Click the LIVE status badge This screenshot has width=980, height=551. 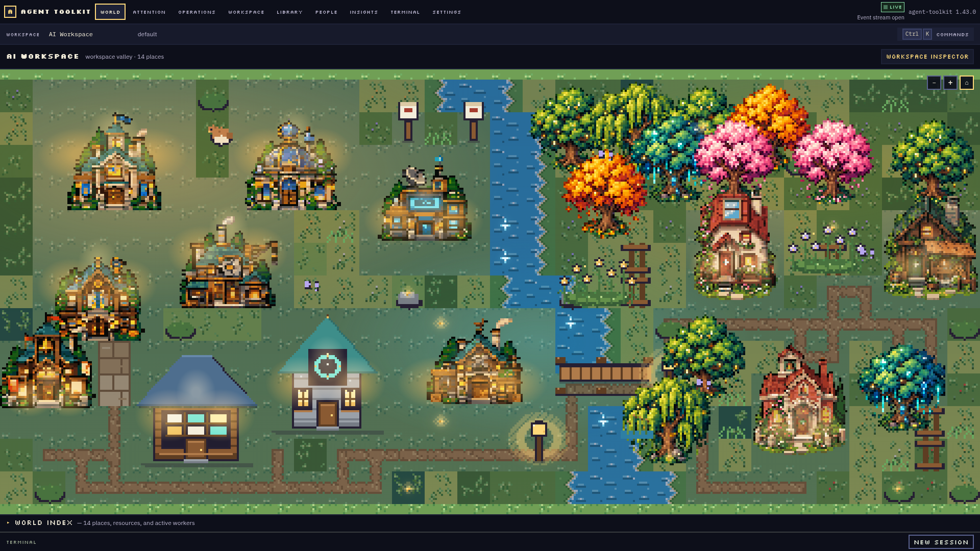892,7
